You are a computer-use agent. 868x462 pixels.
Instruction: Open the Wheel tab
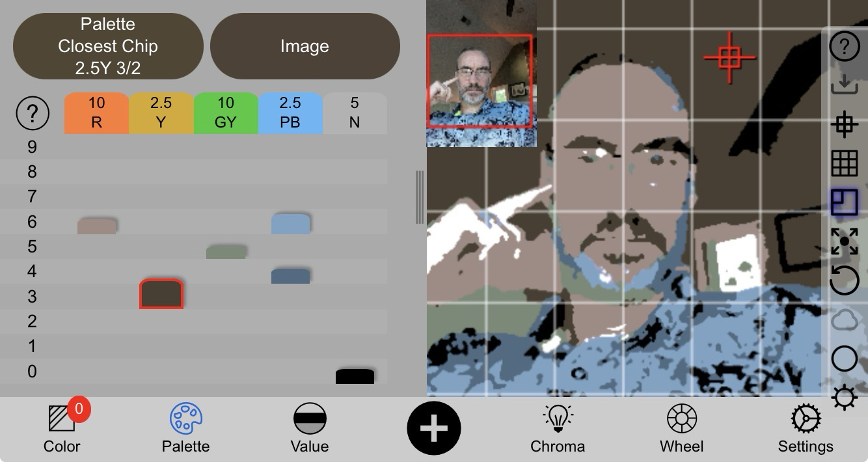coord(681,428)
